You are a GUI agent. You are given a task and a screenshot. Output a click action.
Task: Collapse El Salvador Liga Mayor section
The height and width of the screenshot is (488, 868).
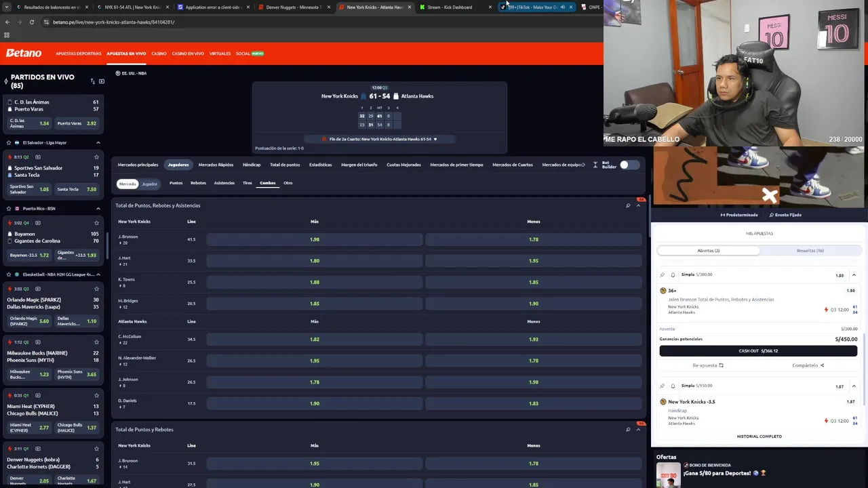pos(98,143)
